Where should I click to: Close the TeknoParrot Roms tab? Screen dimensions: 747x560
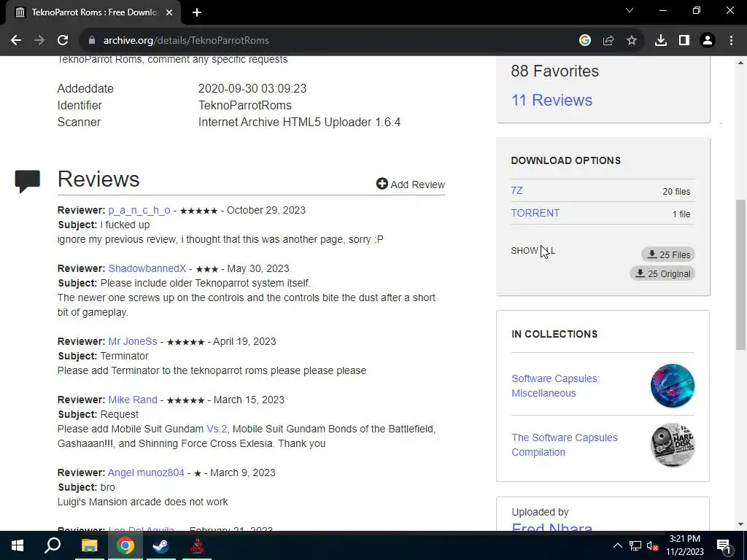pos(169,12)
